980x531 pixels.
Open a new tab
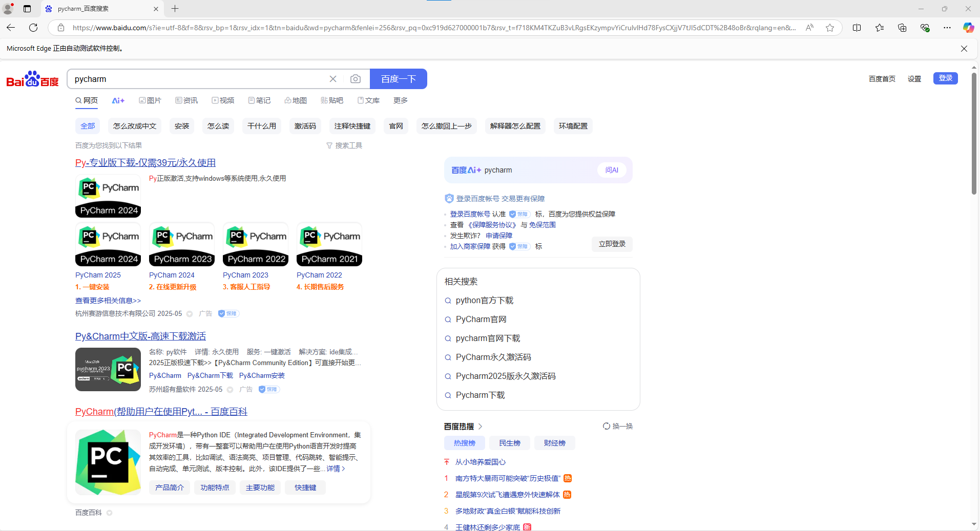(x=175, y=9)
